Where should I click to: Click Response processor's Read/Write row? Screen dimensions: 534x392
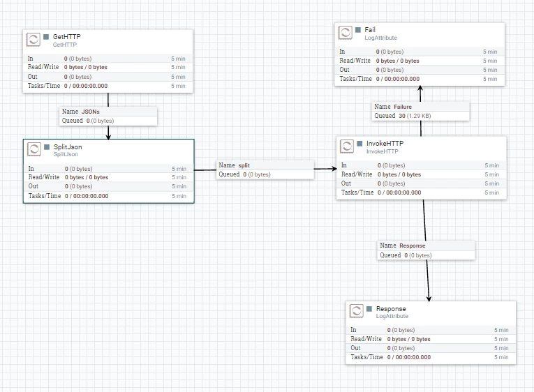(431, 339)
